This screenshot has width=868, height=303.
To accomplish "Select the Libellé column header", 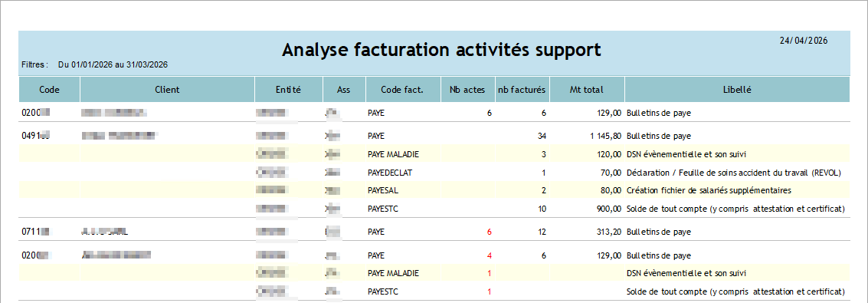I will (x=737, y=89).
